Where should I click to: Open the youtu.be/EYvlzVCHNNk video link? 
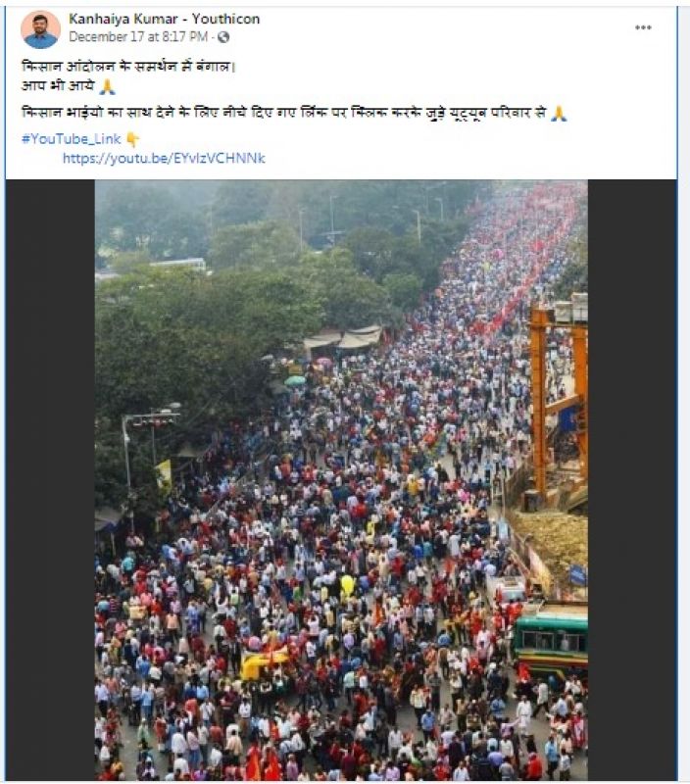click(164, 159)
